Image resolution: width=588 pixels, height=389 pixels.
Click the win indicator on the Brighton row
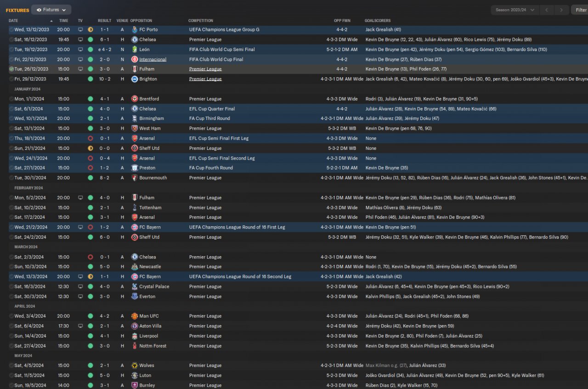point(90,79)
